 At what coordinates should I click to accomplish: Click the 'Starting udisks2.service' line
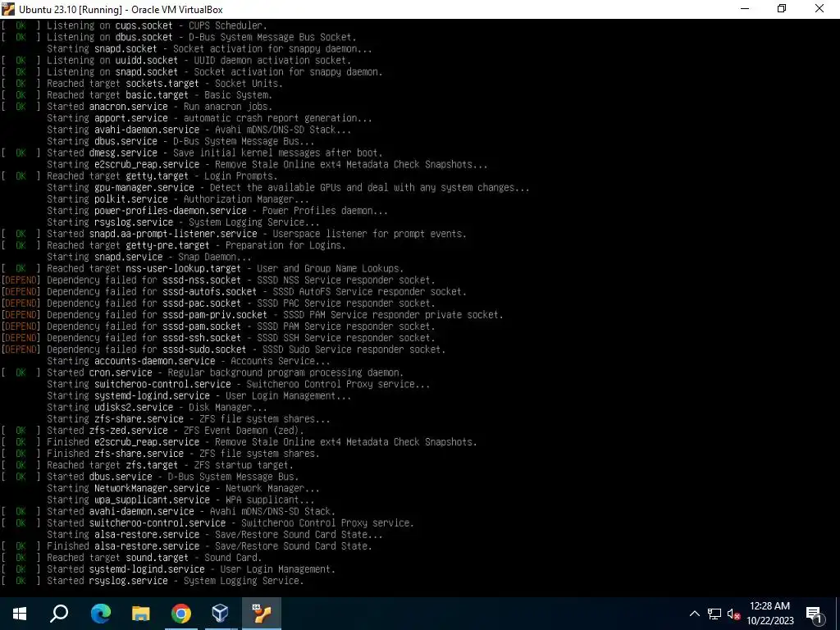[x=157, y=407]
